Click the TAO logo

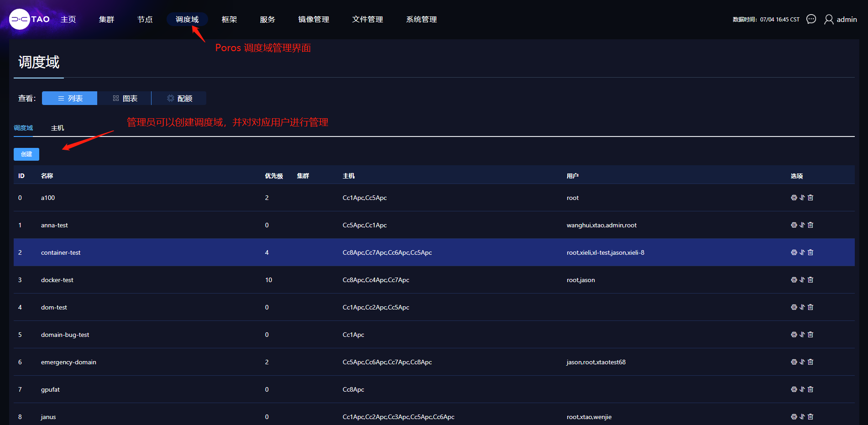pyautogui.click(x=30, y=19)
